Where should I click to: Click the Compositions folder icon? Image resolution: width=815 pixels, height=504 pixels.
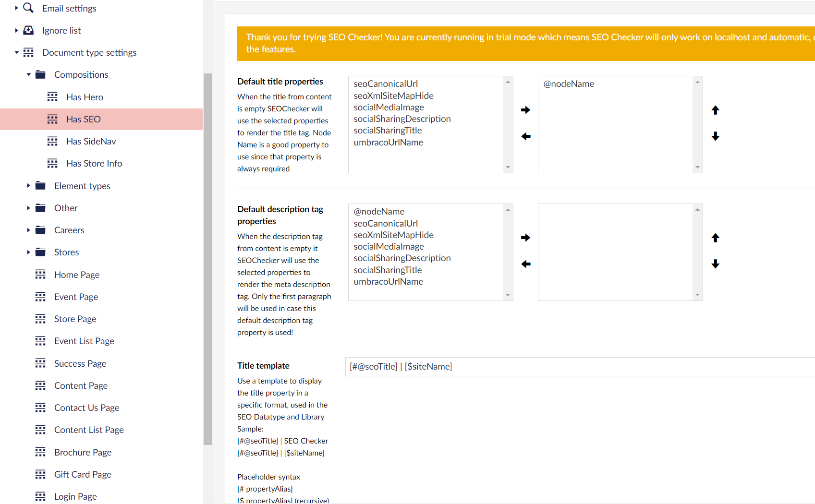pyautogui.click(x=40, y=74)
